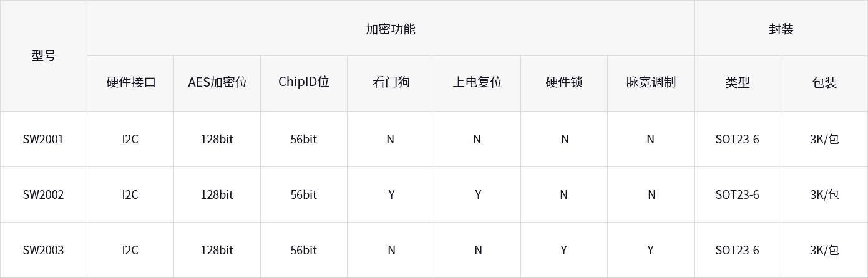The image size is (868, 278).
Task: Select the AES加密位 column header
Action: (x=217, y=82)
